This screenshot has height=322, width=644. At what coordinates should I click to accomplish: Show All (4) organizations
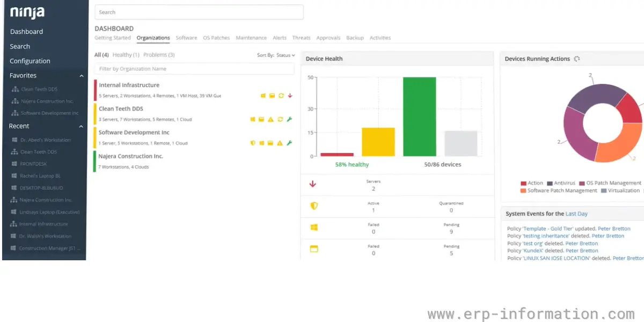tap(101, 55)
